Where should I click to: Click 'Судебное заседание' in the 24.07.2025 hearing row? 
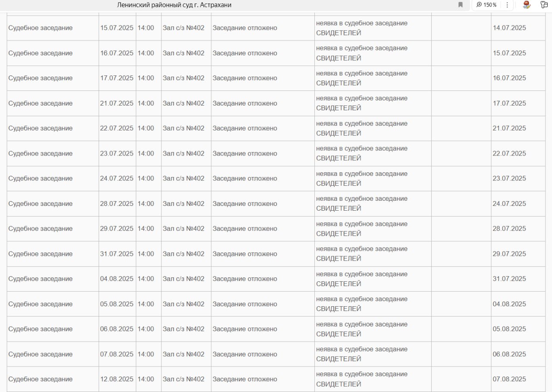(x=41, y=178)
